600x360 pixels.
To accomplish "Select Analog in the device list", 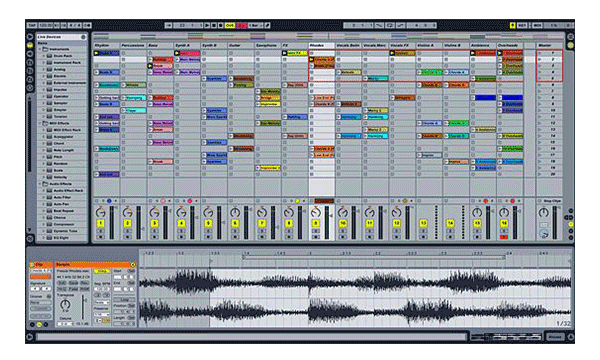I will click(x=59, y=69).
